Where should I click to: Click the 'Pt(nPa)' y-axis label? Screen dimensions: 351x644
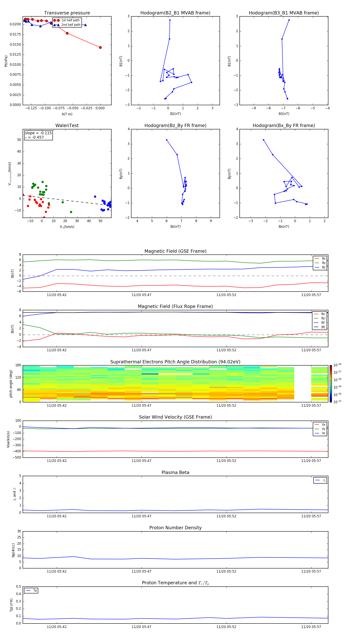click(x=6, y=61)
